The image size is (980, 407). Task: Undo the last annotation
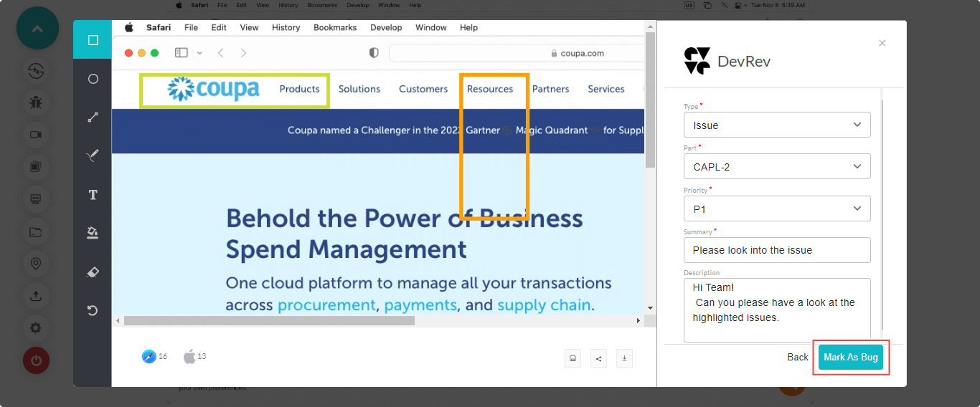point(93,310)
